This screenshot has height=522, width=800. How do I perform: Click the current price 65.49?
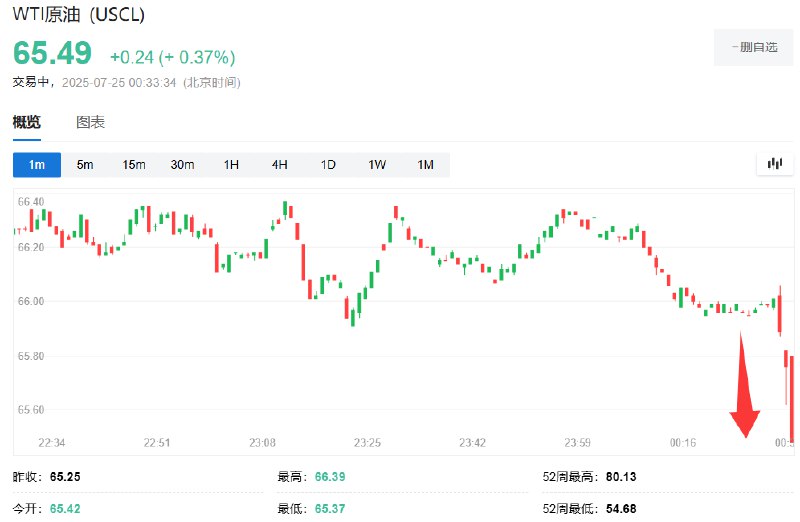pos(53,53)
